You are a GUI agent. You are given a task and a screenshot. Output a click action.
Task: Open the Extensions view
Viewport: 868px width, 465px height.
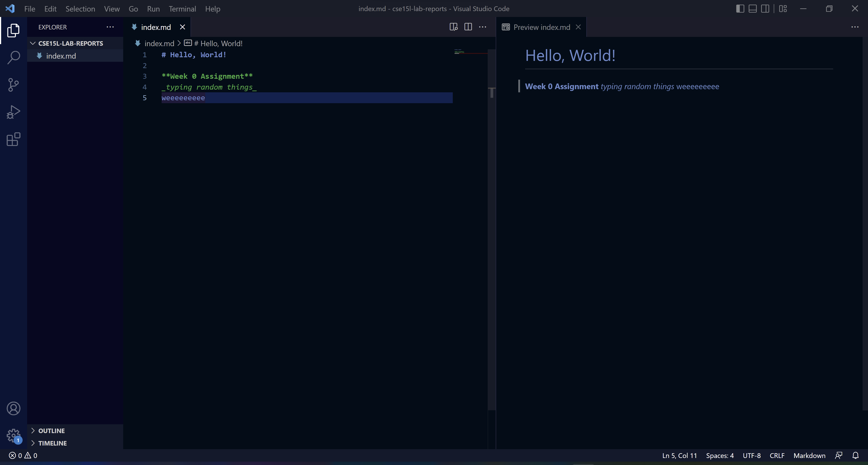point(14,139)
